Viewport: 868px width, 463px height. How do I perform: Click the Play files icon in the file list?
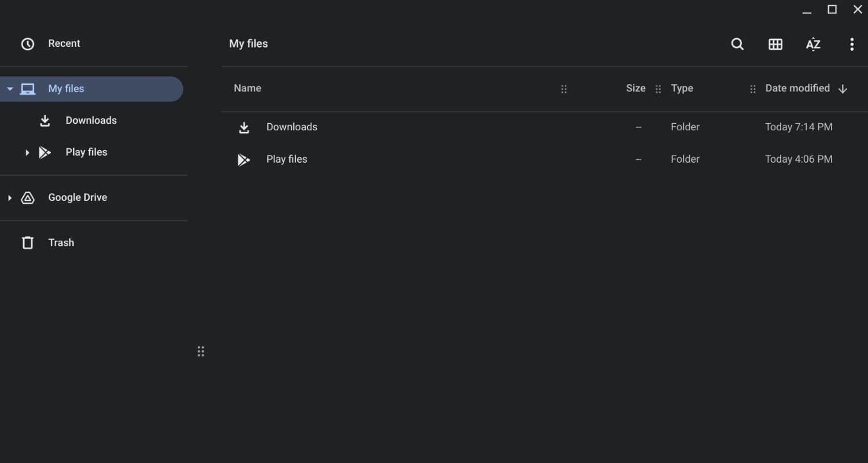click(x=244, y=160)
